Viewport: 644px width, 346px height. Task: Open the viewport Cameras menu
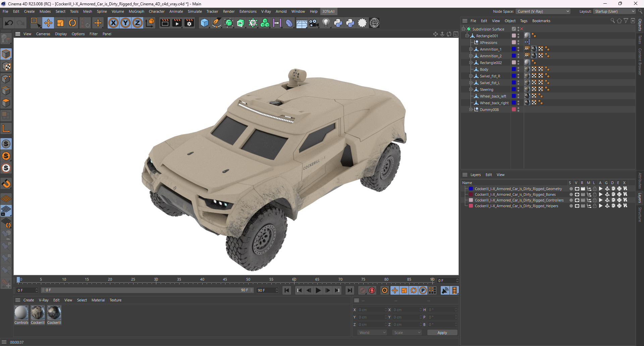coord(43,34)
